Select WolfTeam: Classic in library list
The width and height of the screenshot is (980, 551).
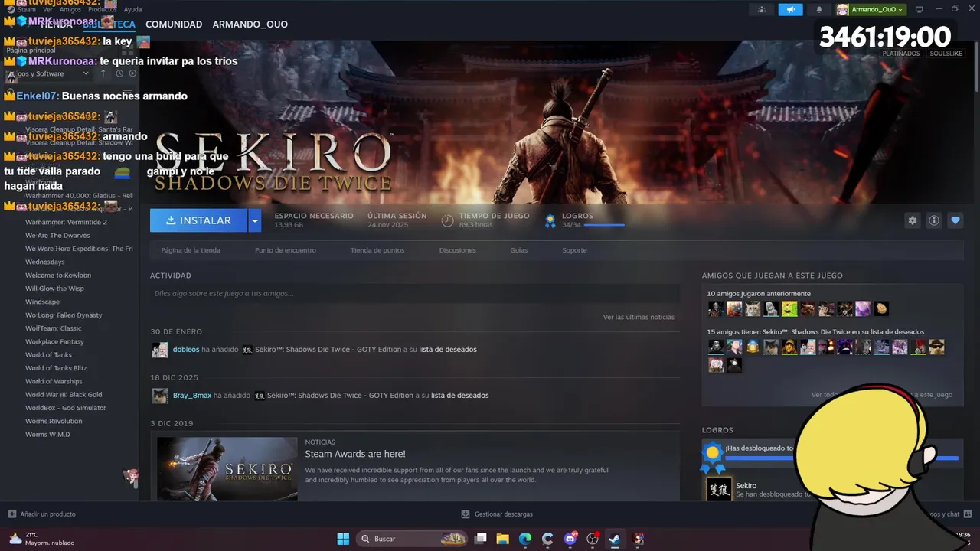tap(54, 328)
